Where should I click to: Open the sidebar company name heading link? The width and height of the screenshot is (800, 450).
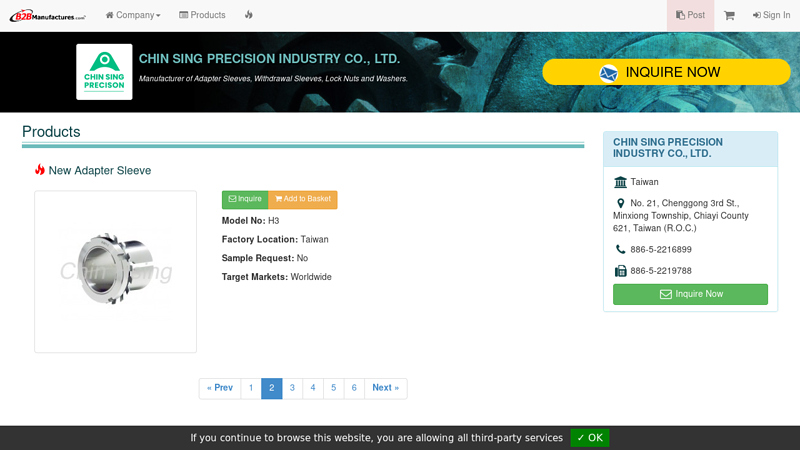point(668,148)
